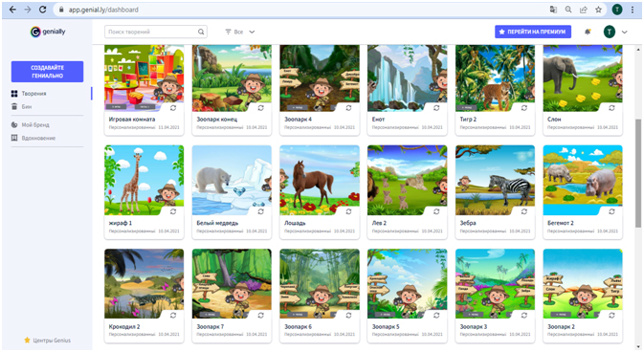Open the Слон elephant thumbnail

583,78
